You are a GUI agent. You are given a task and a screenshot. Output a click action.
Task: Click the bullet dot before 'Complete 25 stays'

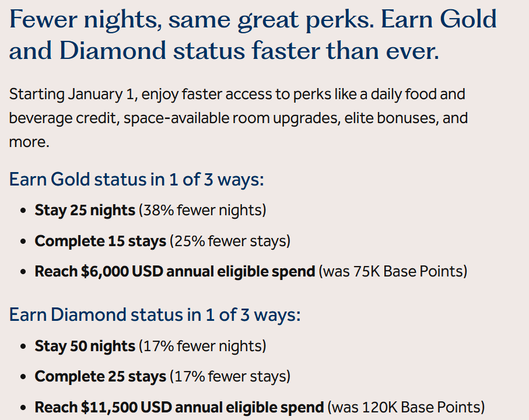point(22,377)
